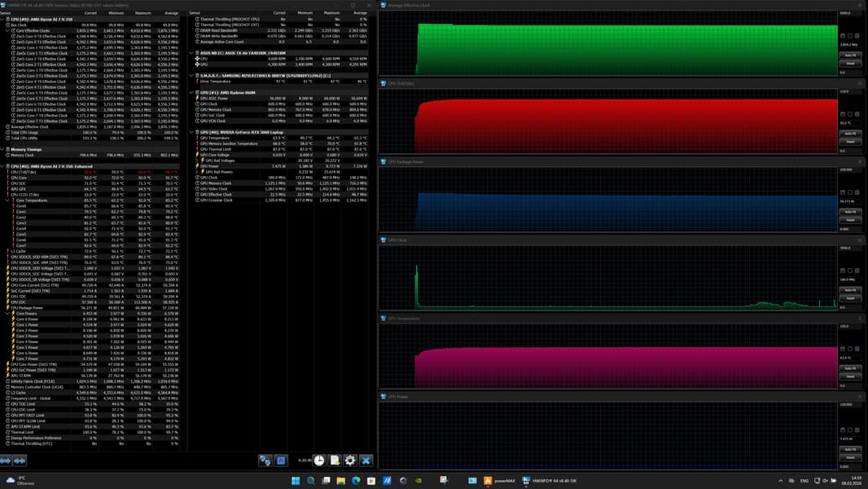Click Reset button on GPU Clock graph
This screenshot has height=489, width=868.
tap(850, 298)
